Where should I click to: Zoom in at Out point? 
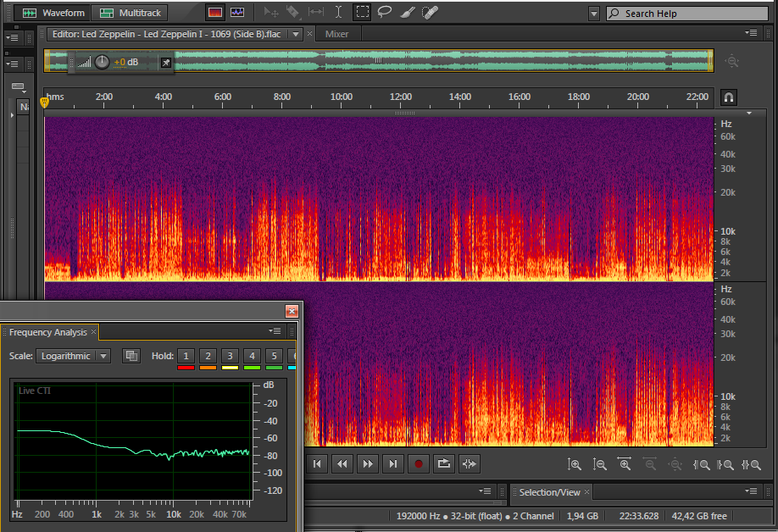pos(725,464)
